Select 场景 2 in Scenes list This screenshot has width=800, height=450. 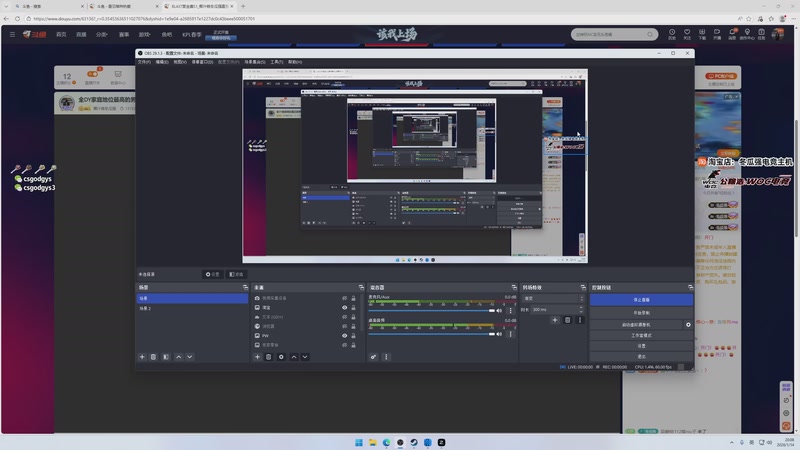click(x=192, y=308)
